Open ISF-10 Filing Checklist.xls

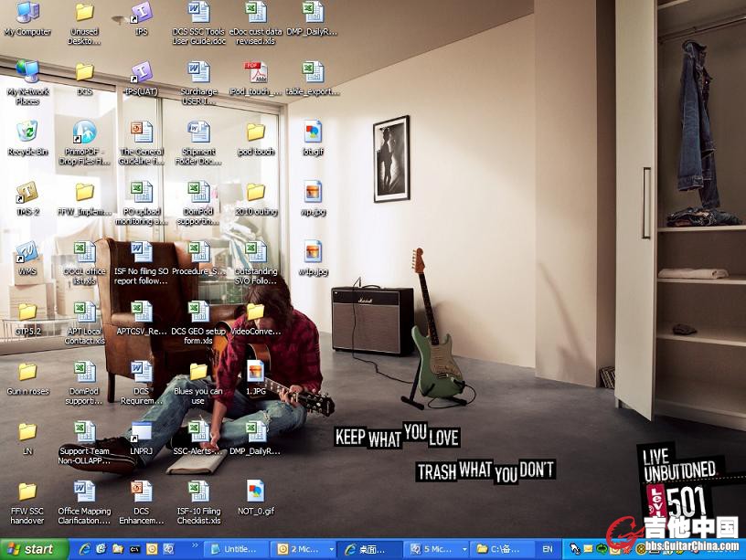tap(198, 492)
